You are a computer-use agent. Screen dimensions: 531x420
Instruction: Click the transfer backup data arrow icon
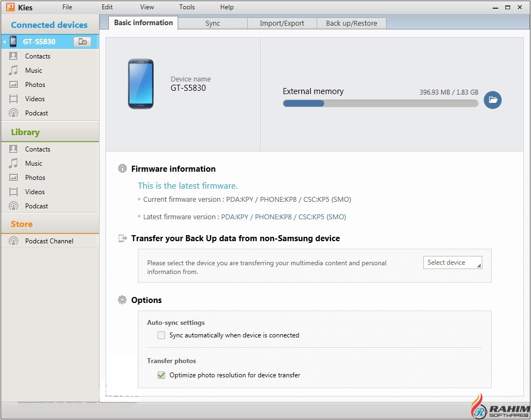(122, 238)
